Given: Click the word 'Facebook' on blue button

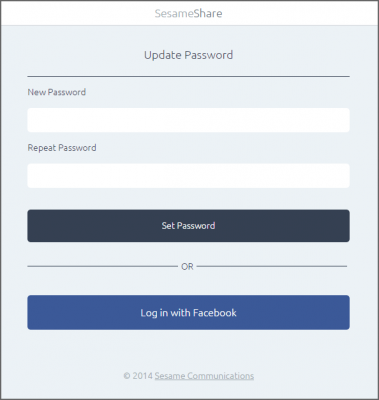Looking at the screenshot, I should (215, 313).
